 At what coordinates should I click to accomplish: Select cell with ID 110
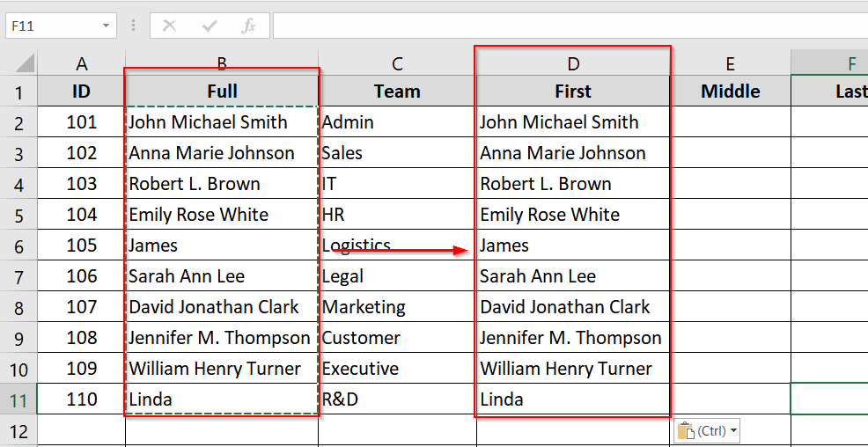[81, 399]
